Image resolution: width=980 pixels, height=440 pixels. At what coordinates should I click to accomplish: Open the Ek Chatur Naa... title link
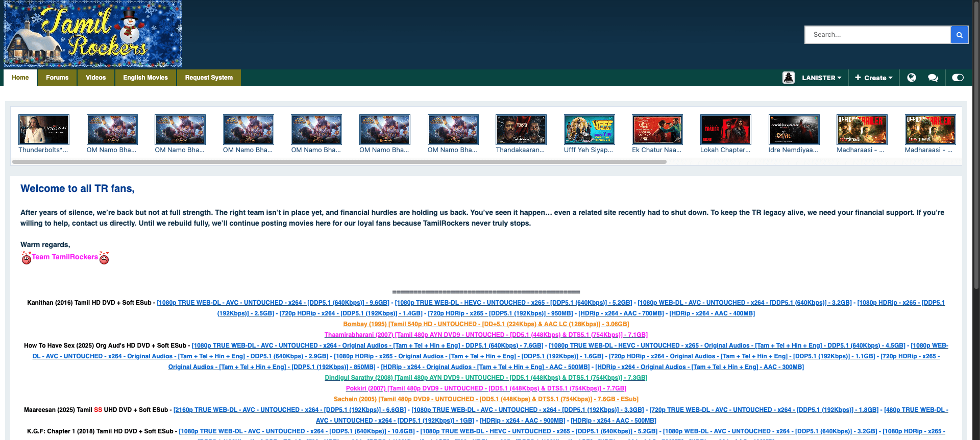657,150
